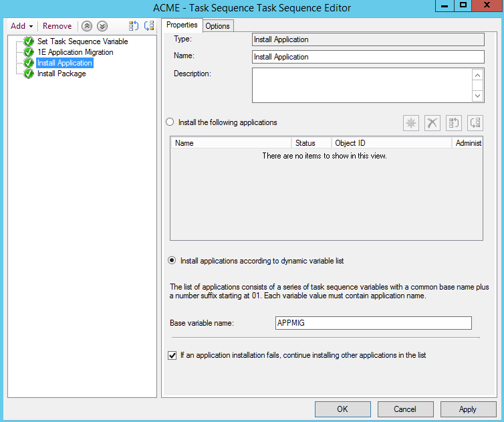Image resolution: width=504 pixels, height=422 pixels.
Task: Click the new application starburst icon
Action: click(411, 123)
